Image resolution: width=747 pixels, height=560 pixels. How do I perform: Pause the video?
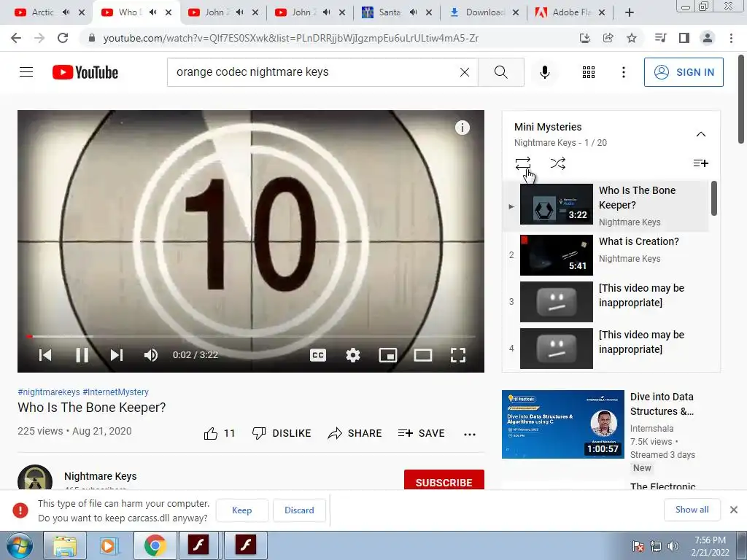pos(82,355)
